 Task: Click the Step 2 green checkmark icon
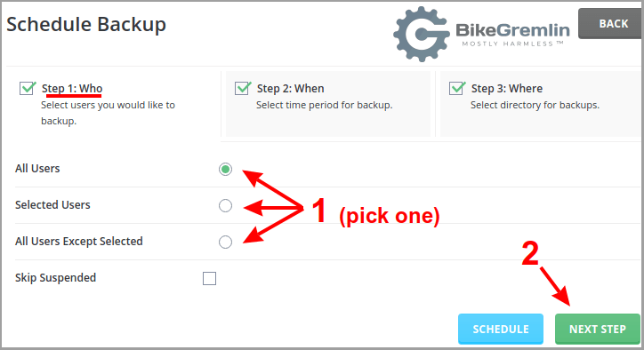243,88
